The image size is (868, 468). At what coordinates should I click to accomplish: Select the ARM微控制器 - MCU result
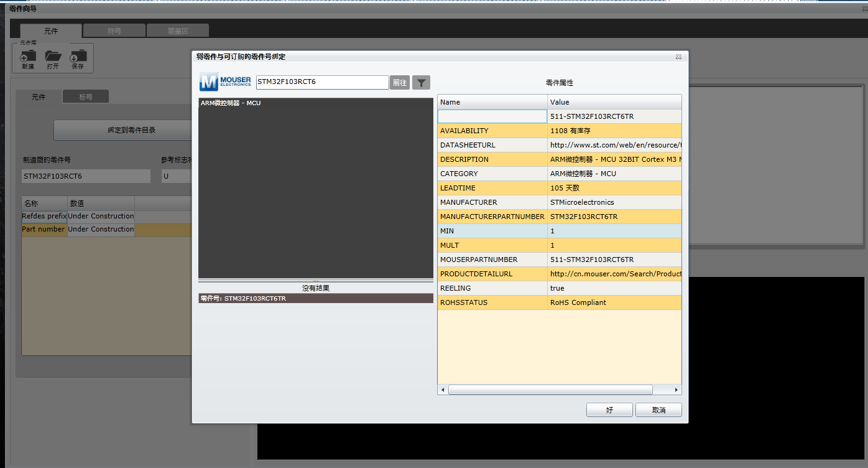tap(316, 103)
